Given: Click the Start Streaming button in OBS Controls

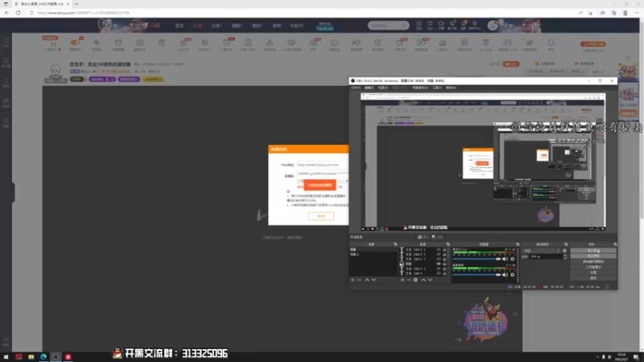Looking at the screenshot, I should click(593, 250).
